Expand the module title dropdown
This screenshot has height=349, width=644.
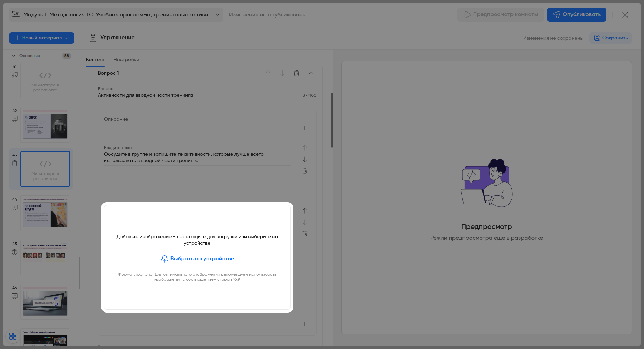217,15
